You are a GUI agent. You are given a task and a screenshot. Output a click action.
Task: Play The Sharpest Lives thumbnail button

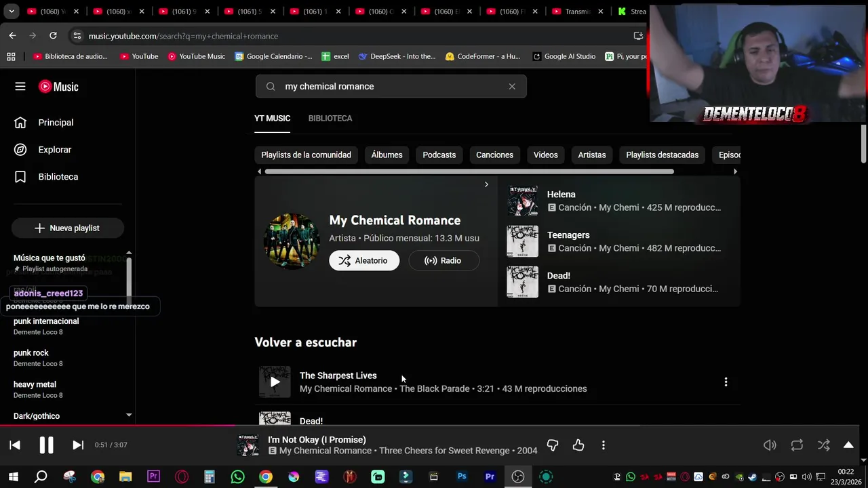tap(275, 382)
